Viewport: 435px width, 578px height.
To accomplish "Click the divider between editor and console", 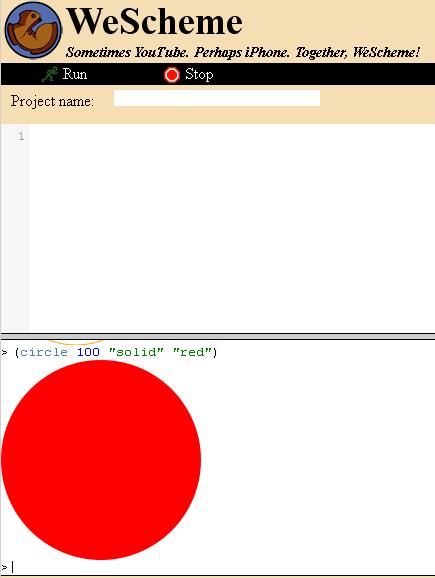I will click(218, 336).
